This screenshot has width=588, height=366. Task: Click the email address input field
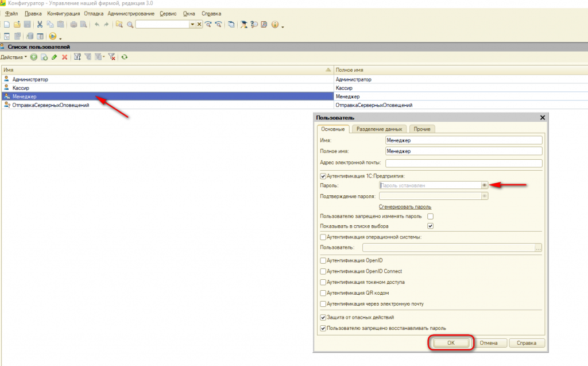pos(464,163)
